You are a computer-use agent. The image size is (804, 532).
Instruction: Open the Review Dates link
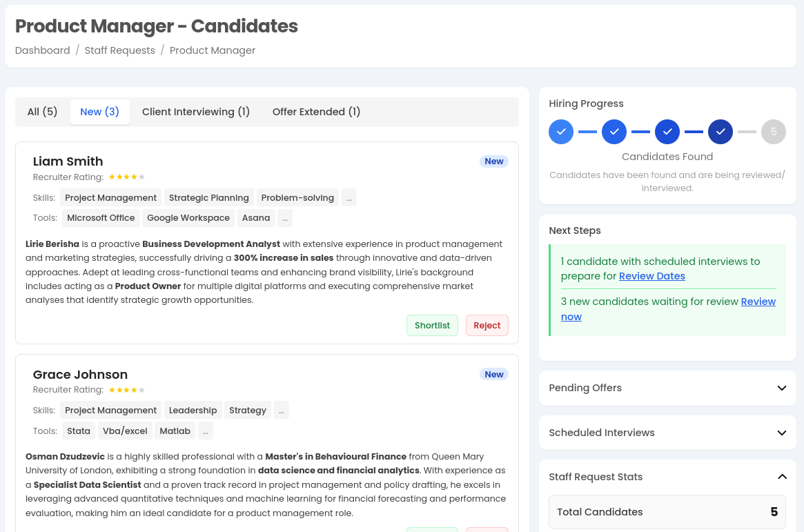(x=652, y=276)
